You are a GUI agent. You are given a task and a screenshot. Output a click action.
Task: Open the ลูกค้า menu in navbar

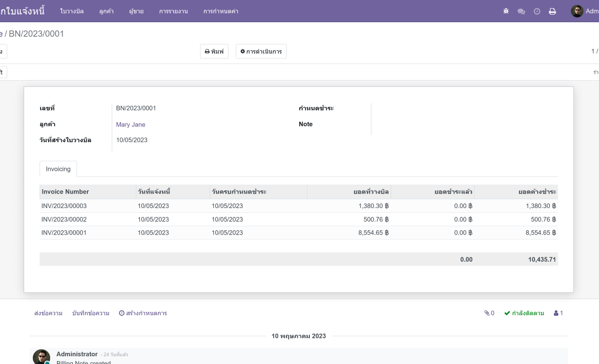[x=106, y=11]
